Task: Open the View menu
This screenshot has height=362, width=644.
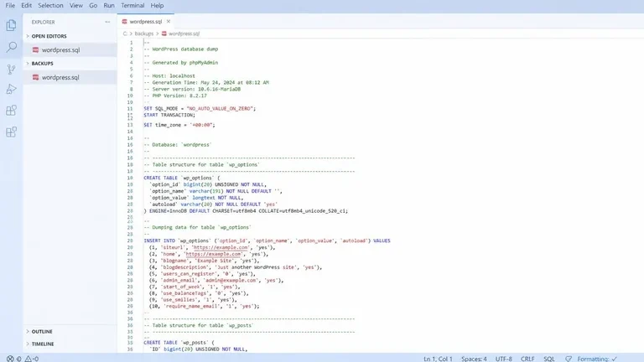Action: point(76,5)
